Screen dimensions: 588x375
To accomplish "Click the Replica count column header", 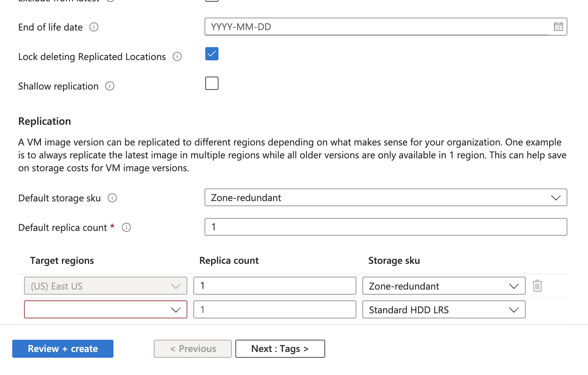I will [229, 260].
